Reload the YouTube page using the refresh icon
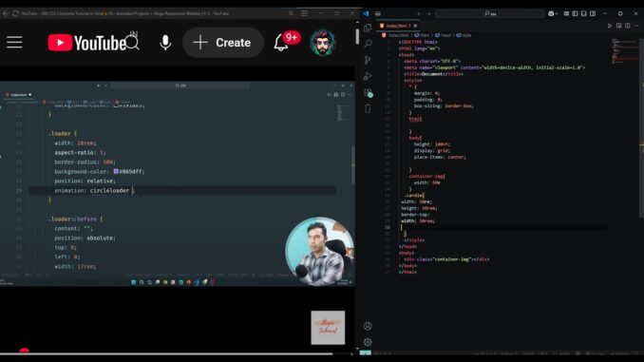The height and width of the screenshot is (362, 644). (15, 13)
